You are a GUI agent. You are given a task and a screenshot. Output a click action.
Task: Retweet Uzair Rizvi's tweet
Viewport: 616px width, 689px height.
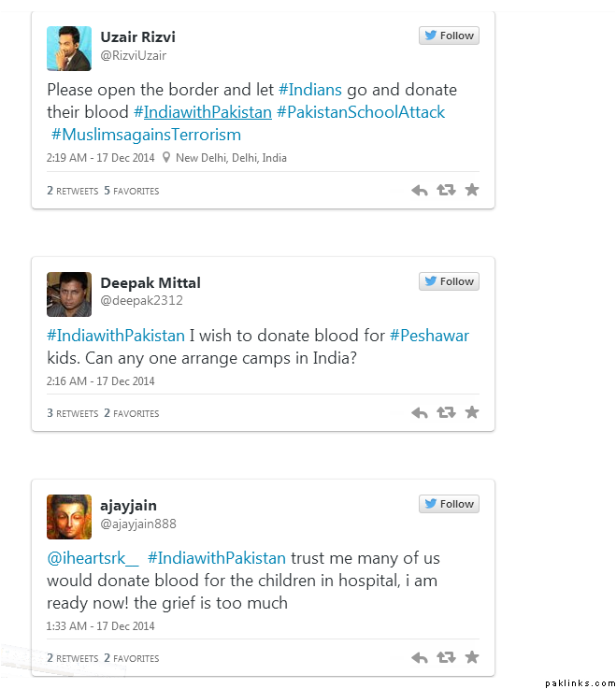click(446, 191)
